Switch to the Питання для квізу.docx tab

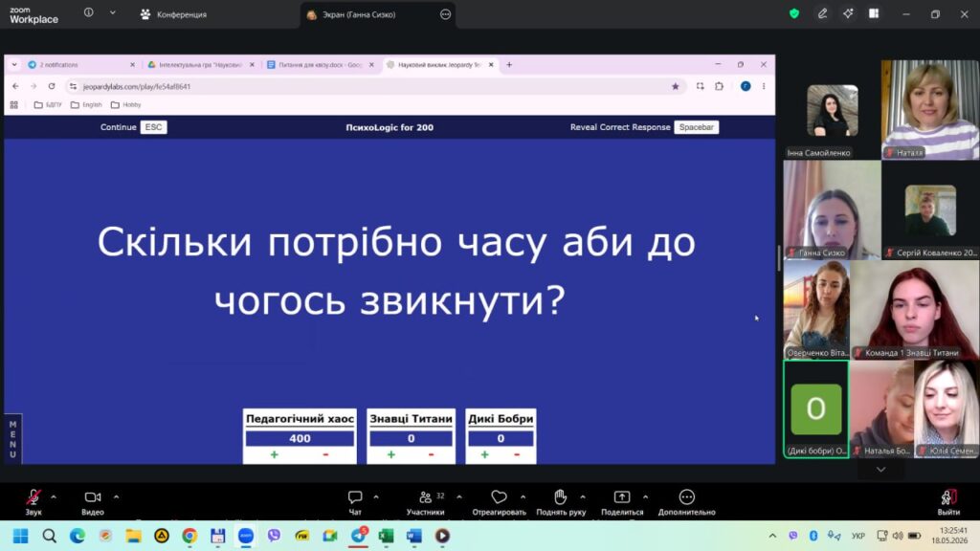click(x=320, y=64)
